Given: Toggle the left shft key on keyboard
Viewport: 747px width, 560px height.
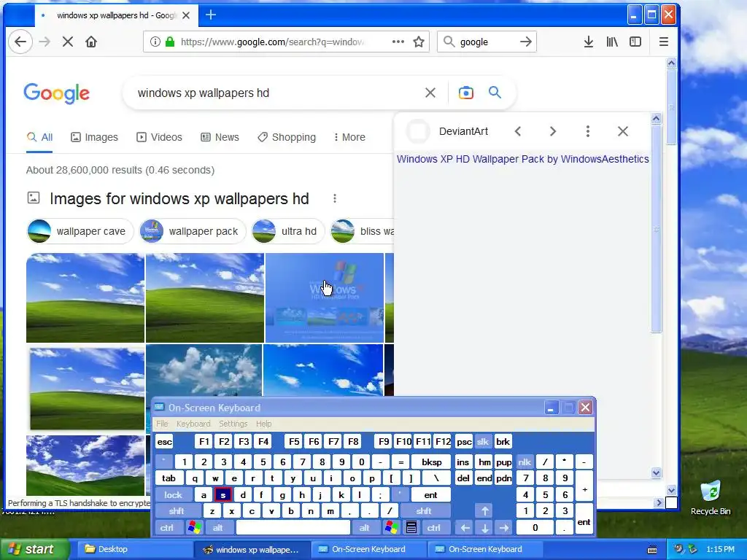Looking at the screenshot, I should click(177, 511).
